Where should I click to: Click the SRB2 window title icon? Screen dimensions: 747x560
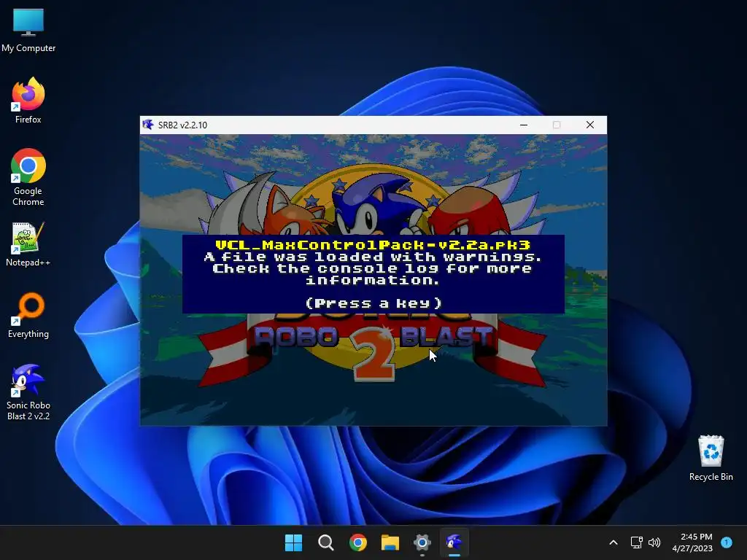(x=148, y=125)
